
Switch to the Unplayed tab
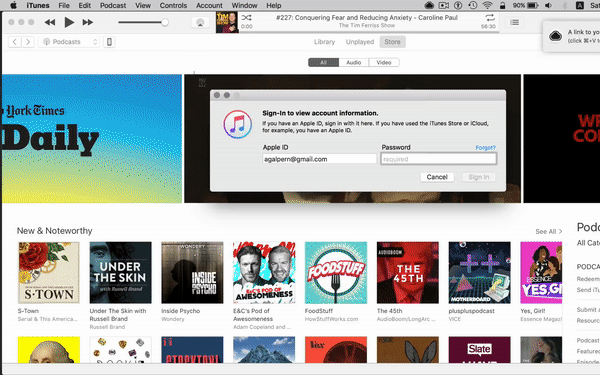[360, 42]
